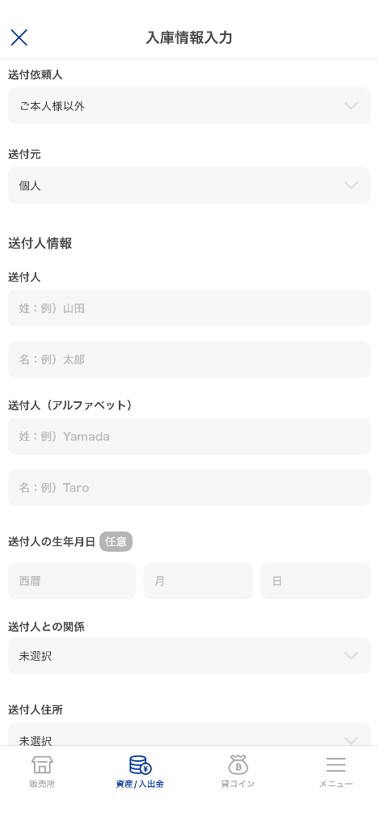Screen dimensions: 378x814
Task: Open the 送付人住所 dropdown
Action: pyautogui.click(x=189, y=734)
